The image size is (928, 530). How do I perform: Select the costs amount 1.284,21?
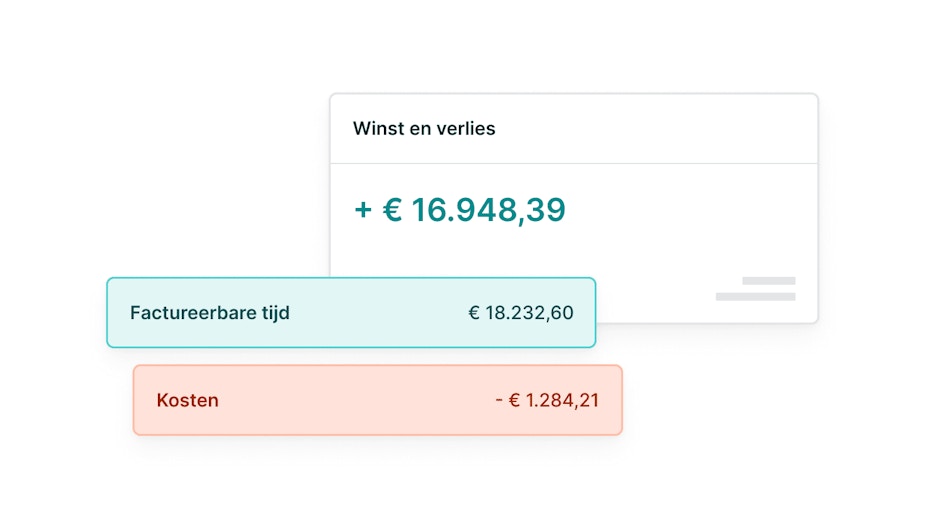pyautogui.click(x=562, y=401)
